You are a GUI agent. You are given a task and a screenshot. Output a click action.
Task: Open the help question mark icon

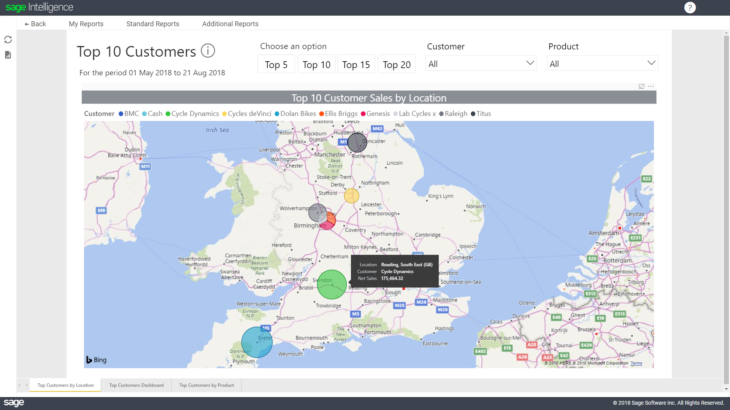pos(689,7)
